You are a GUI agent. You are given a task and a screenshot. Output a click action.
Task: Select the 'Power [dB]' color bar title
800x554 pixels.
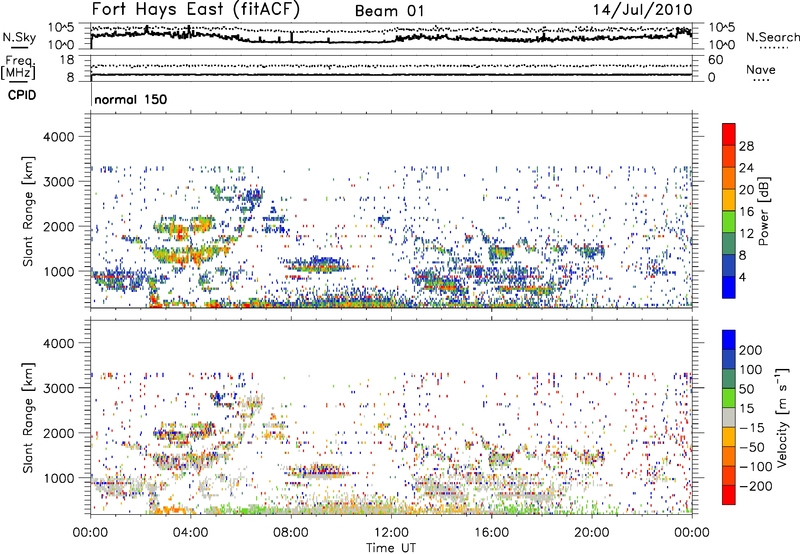[x=764, y=211]
